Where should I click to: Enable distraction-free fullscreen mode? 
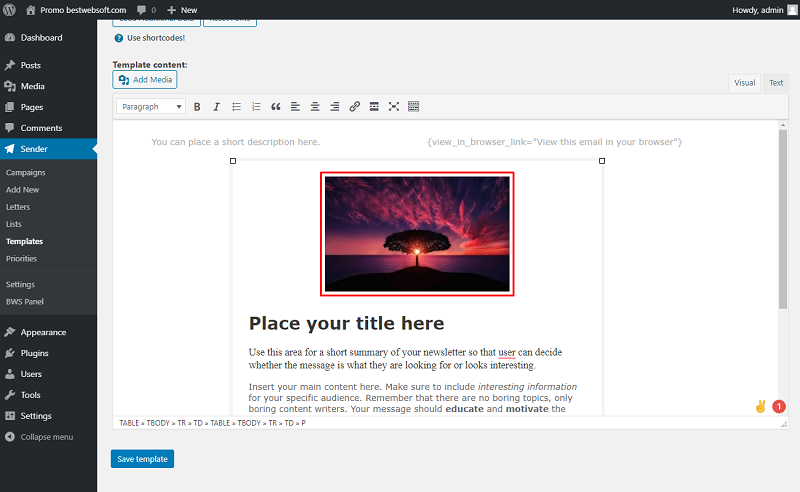[394, 107]
